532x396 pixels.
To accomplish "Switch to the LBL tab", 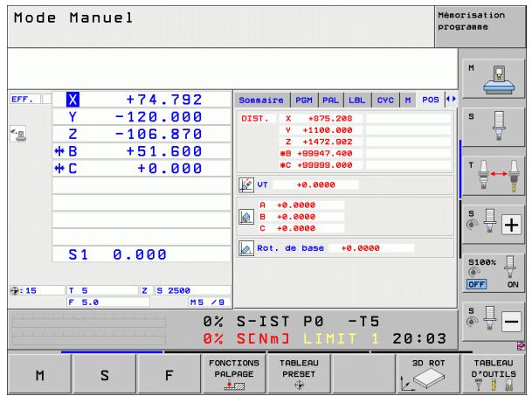I will [357, 101].
